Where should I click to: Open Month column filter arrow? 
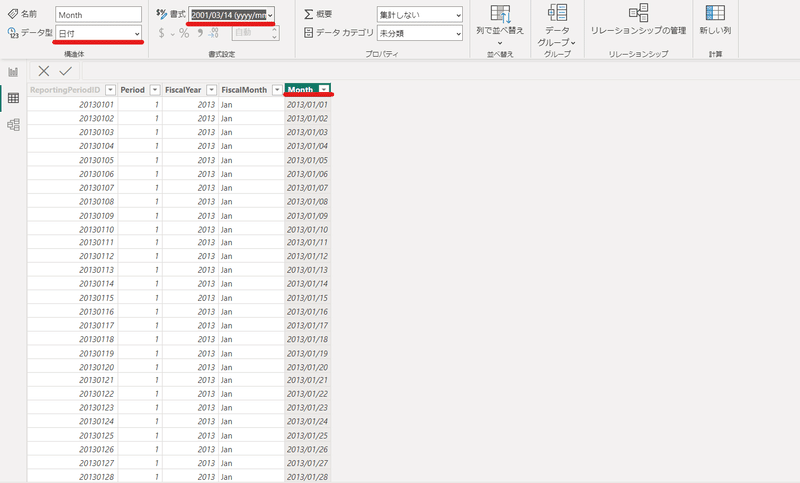tap(324, 89)
